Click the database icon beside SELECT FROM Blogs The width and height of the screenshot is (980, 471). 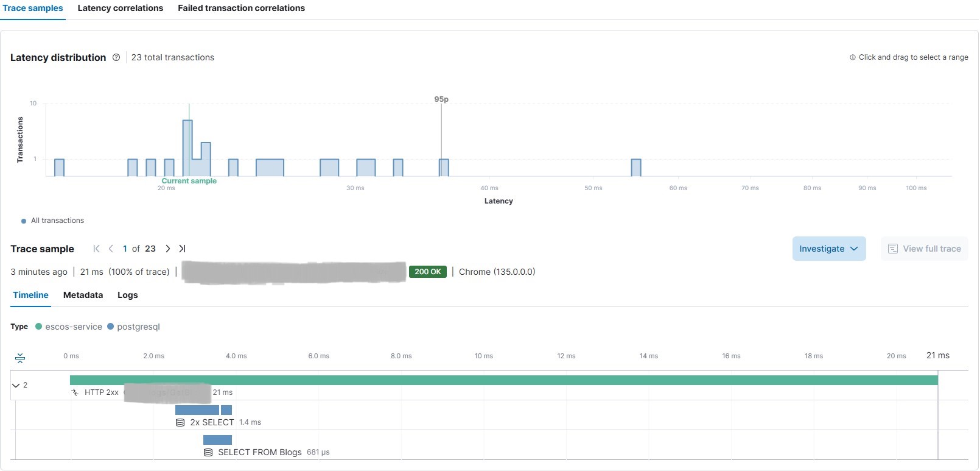[208, 452]
